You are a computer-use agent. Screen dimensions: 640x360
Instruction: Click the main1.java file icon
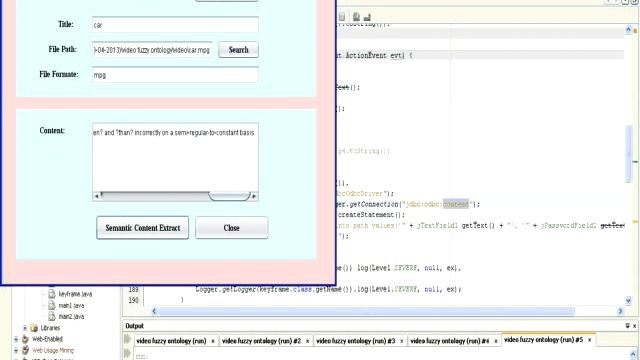52,305
